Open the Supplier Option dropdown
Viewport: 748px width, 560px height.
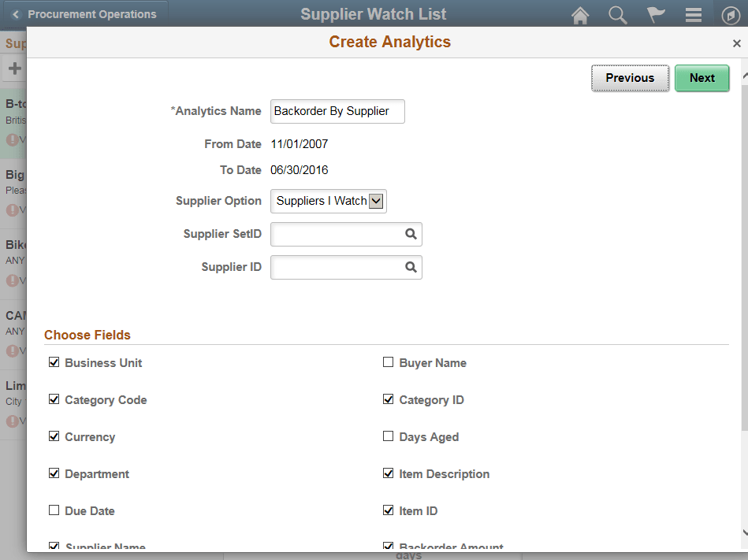[x=377, y=201]
